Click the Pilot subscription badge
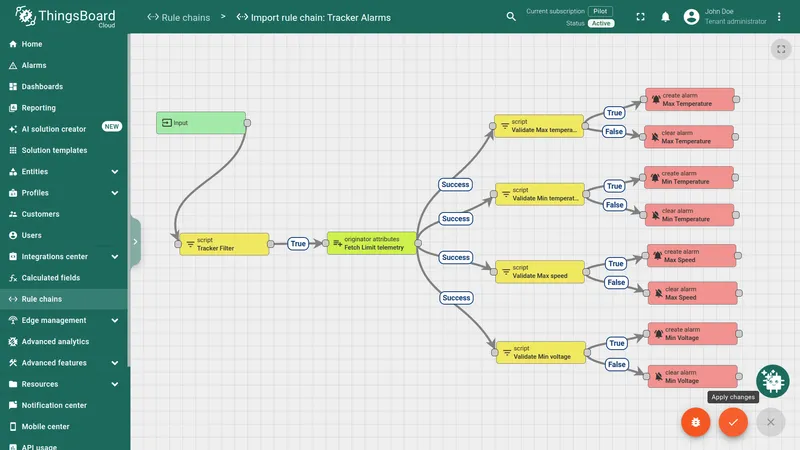Viewport: 800px width, 450px height. [600, 11]
